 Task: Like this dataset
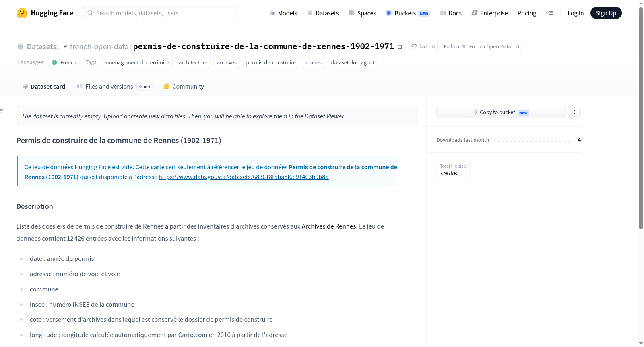tap(419, 46)
